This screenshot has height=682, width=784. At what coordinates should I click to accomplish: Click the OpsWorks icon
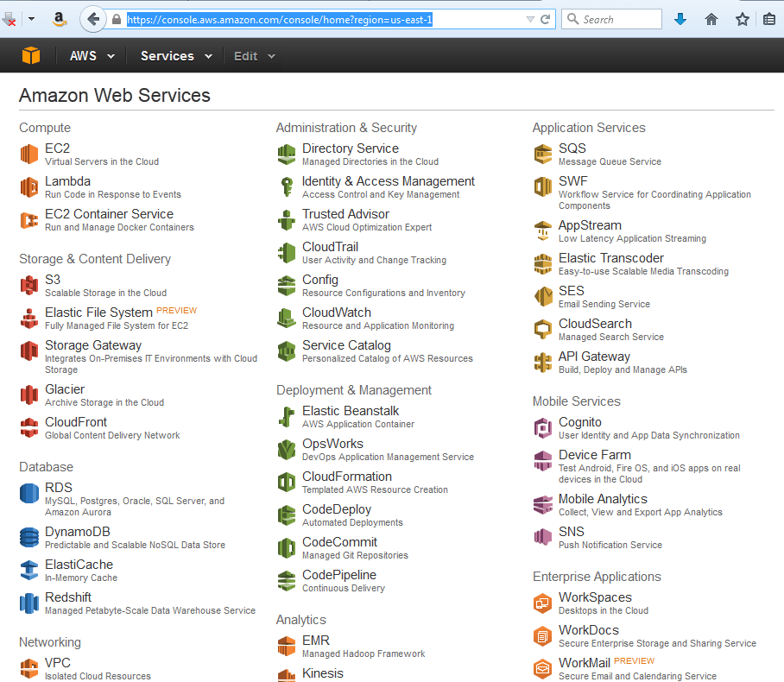(x=287, y=450)
